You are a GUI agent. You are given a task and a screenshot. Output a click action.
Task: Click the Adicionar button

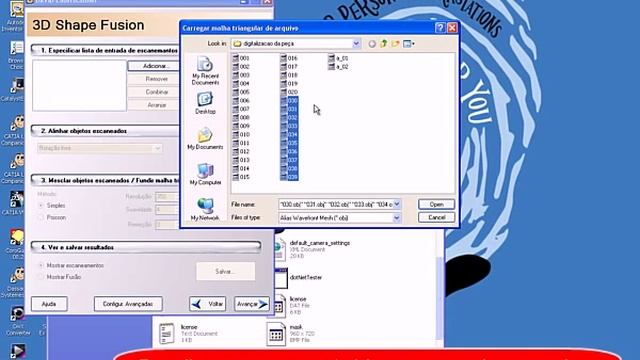tap(154, 66)
